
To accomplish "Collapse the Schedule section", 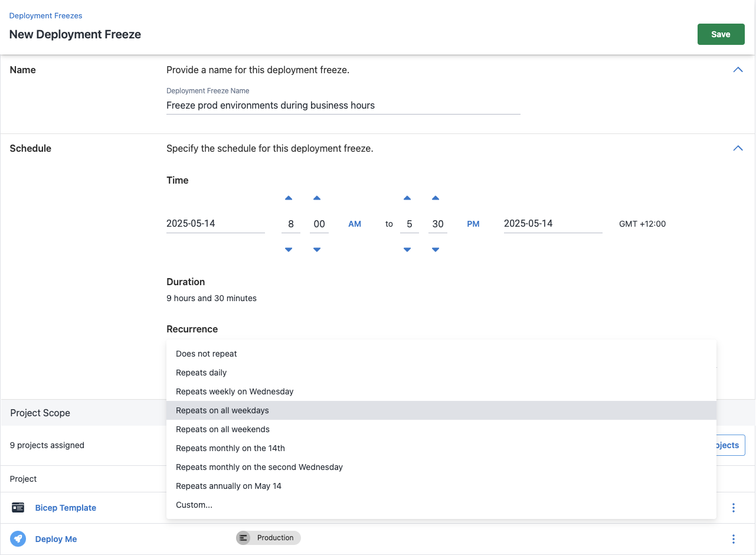I will 738,148.
